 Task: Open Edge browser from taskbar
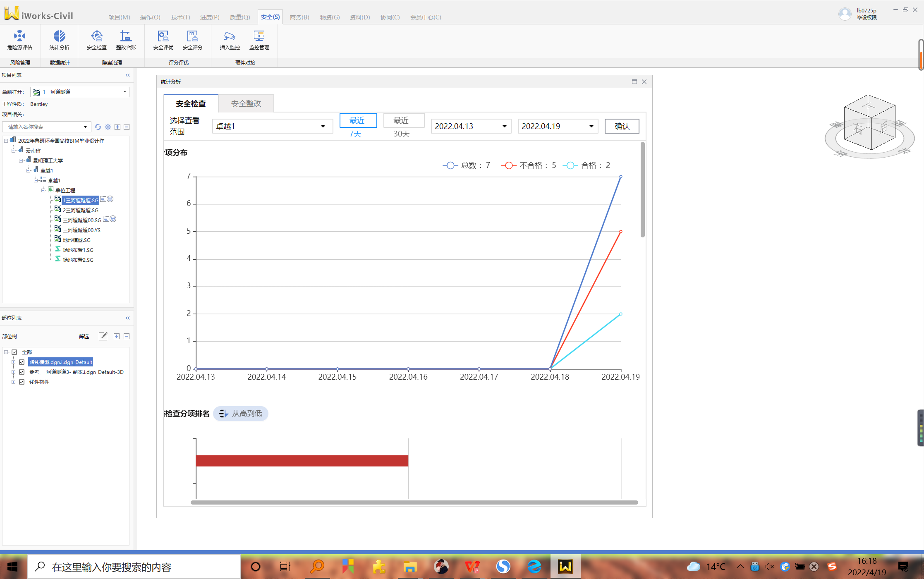click(x=534, y=566)
